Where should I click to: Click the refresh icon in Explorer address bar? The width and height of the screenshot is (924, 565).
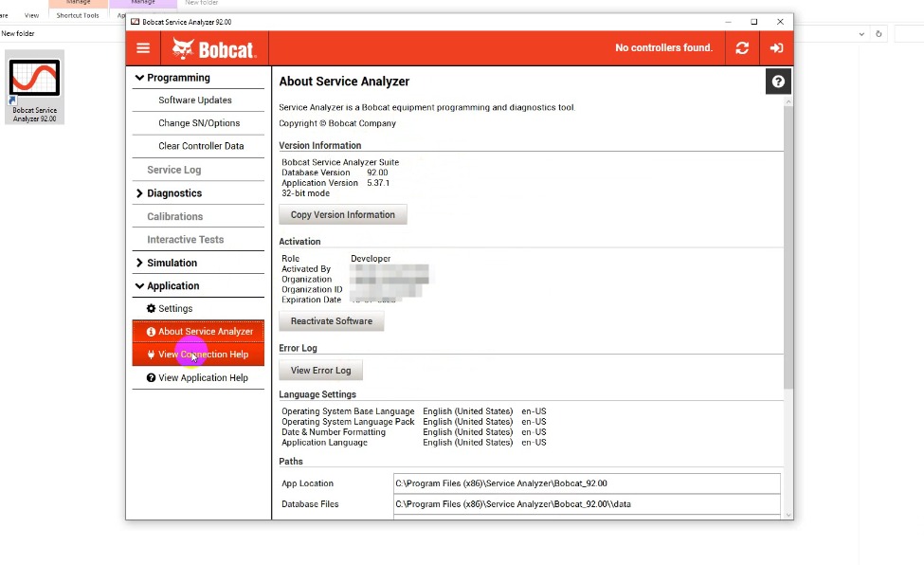tap(878, 33)
